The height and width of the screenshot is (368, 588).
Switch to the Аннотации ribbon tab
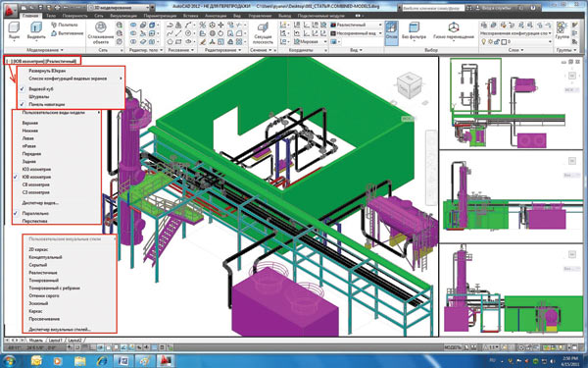pyautogui.click(x=216, y=16)
